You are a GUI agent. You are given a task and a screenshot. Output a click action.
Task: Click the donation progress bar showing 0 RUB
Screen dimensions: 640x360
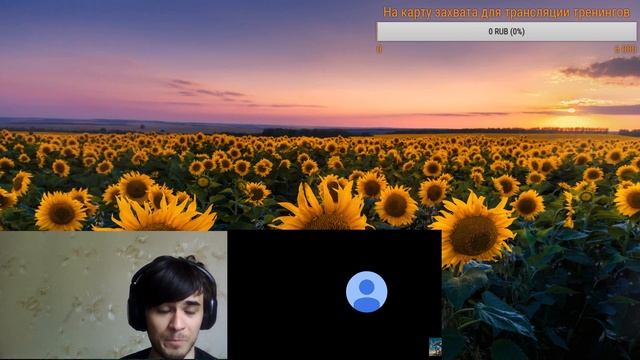(506, 31)
